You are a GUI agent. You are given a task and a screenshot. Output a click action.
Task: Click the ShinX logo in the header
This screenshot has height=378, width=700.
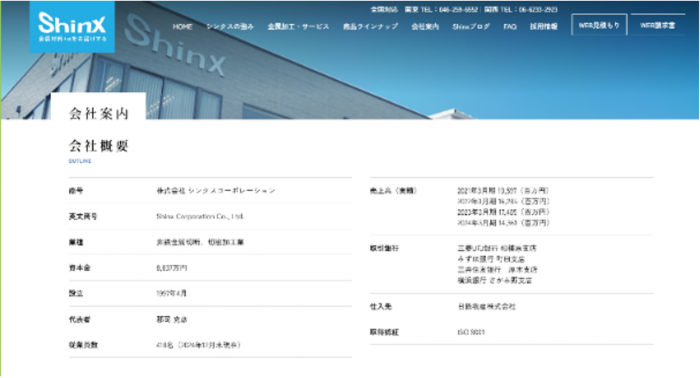[x=72, y=27]
